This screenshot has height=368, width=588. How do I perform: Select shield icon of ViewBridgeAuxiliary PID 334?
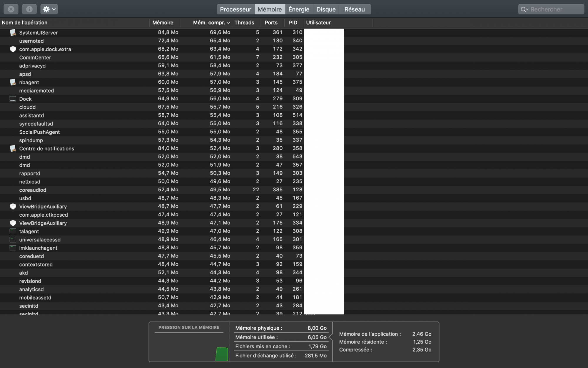click(x=13, y=223)
